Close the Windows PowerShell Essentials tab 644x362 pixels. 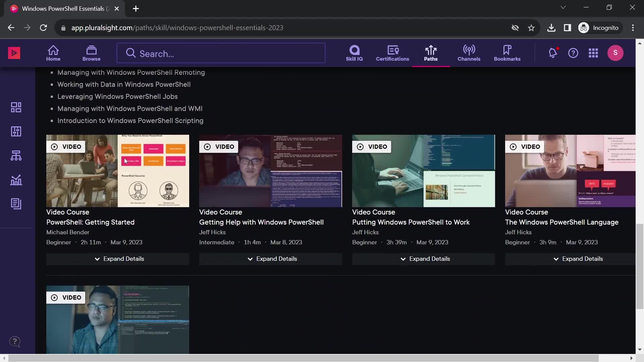pos(117,9)
